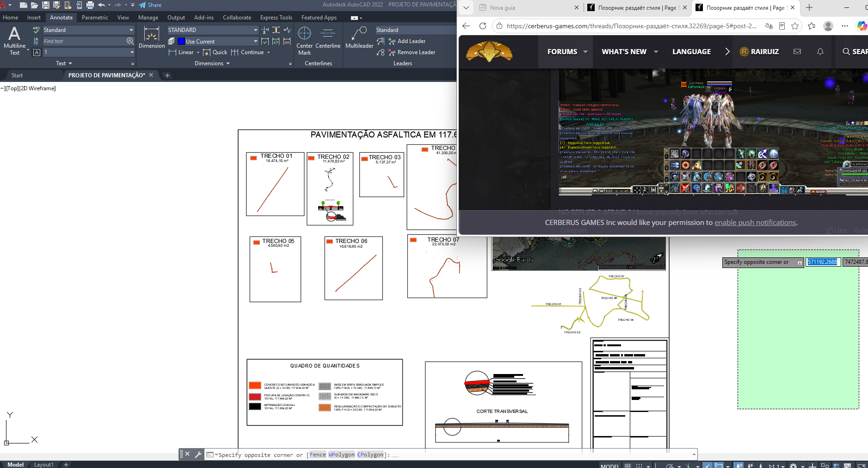Switch to the Parametric ribbon tab
Viewport: 868px width, 468px height.
click(95, 18)
